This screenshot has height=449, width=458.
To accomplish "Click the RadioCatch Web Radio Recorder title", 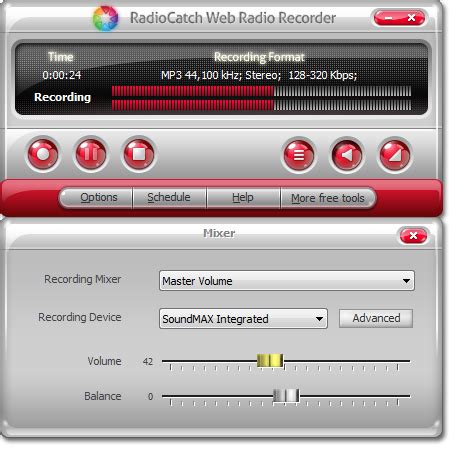I will (233, 18).
